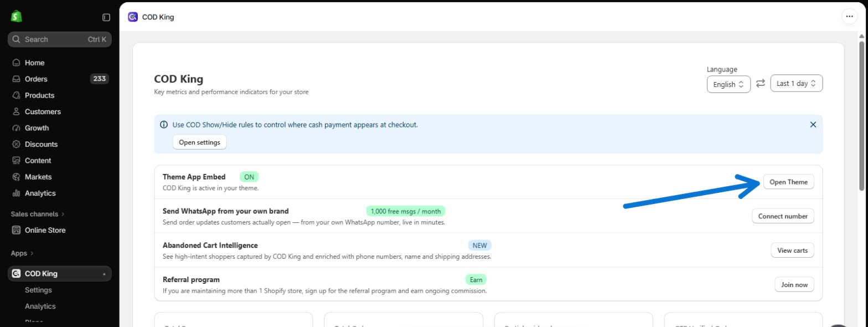Open Customers via the person icon
Screen dimensions: 868x327
16,111
